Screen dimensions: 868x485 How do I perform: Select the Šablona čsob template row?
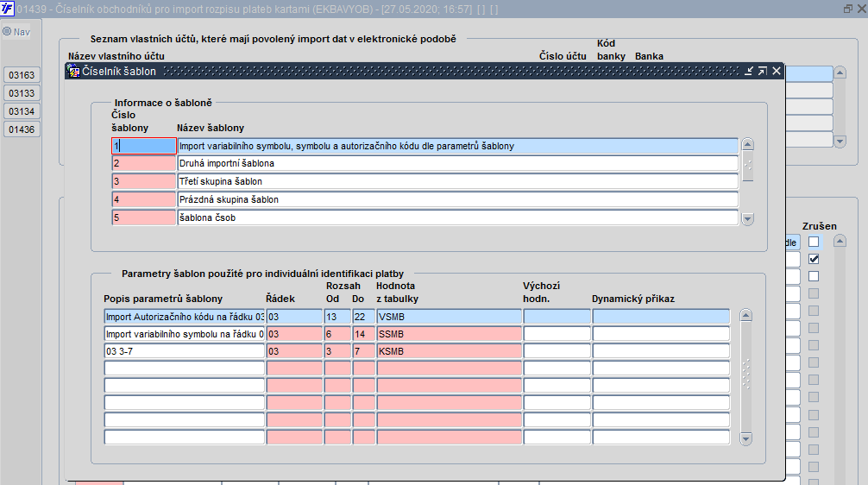tap(457, 217)
